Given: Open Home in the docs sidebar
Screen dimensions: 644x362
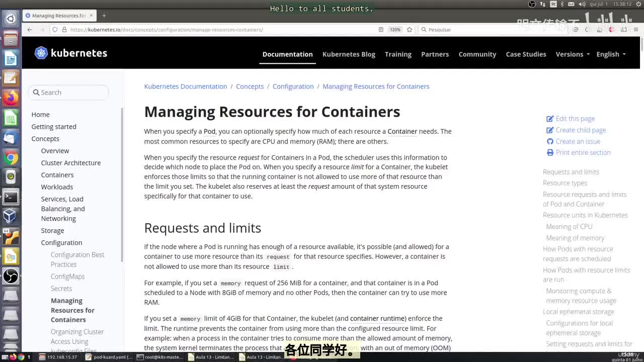Looking at the screenshot, I should [x=40, y=115].
